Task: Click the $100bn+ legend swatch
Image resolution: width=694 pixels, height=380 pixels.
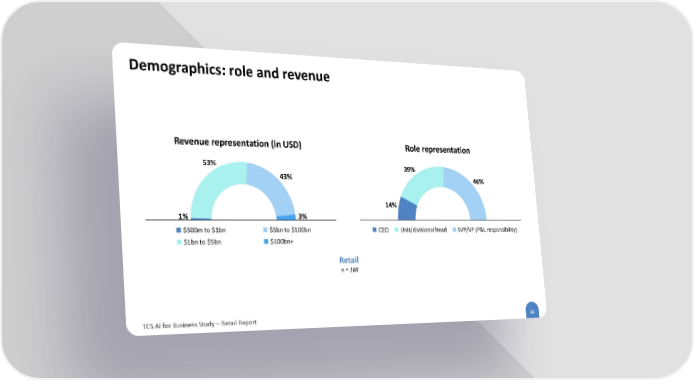Action: pos(266,242)
